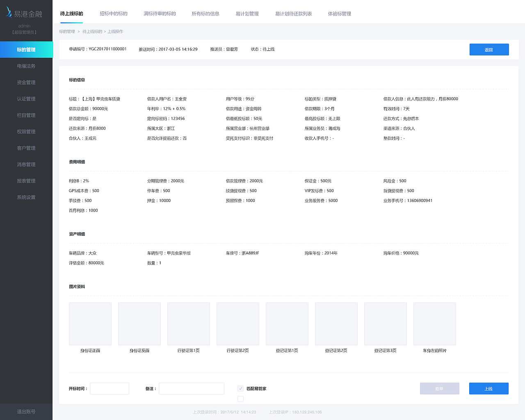The width and height of the screenshot is (525, 420).
Task: Toggle the 匹配易管家 checkbox
Action: 241,388
